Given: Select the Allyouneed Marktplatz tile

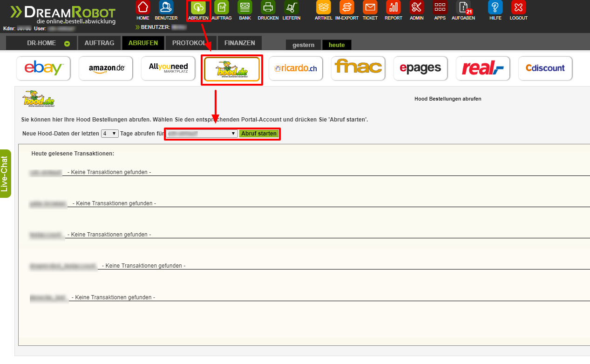Looking at the screenshot, I should tap(168, 68).
